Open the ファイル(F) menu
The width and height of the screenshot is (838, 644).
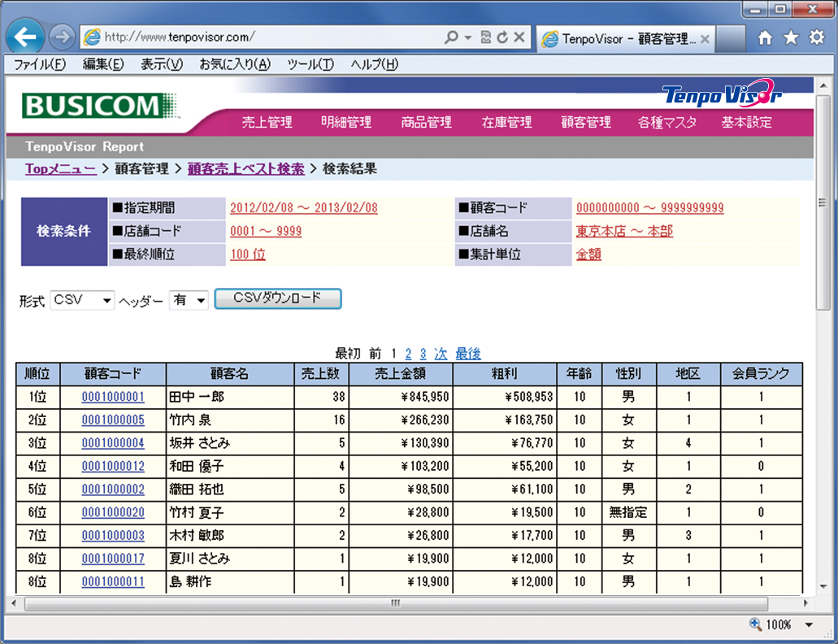coord(40,65)
